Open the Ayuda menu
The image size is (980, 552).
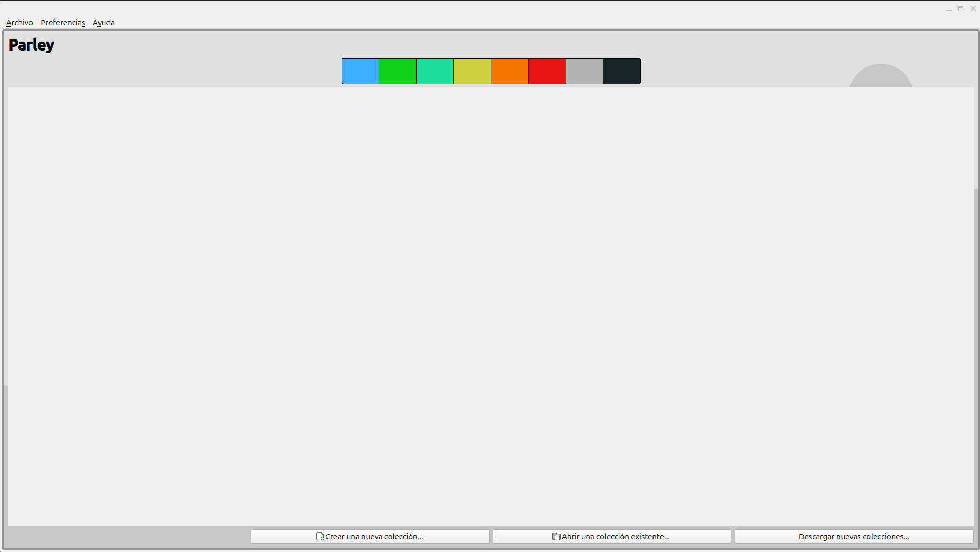(104, 23)
